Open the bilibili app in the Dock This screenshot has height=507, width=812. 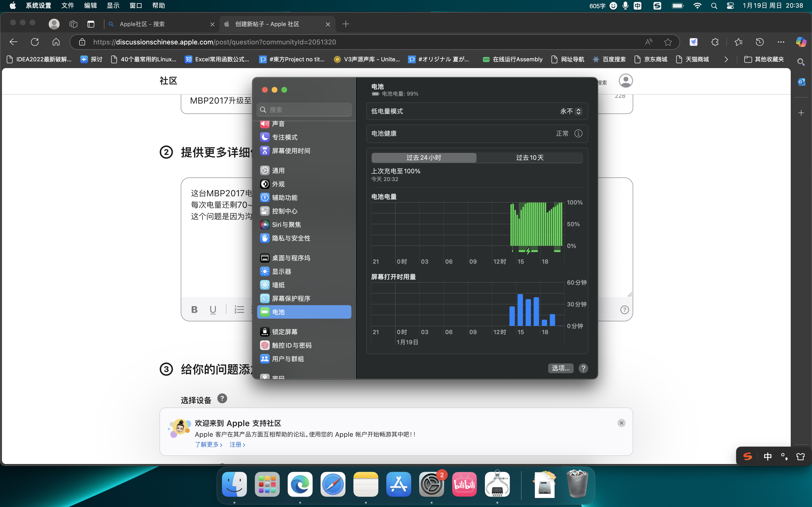464,485
